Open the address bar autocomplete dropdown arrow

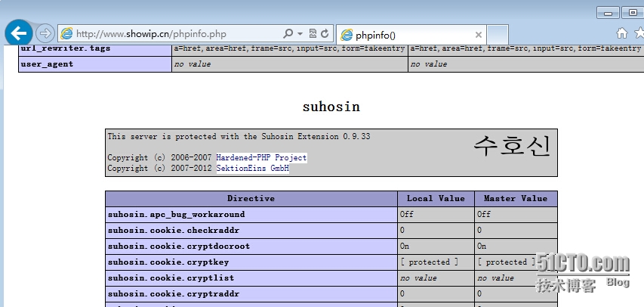(x=300, y=34)
